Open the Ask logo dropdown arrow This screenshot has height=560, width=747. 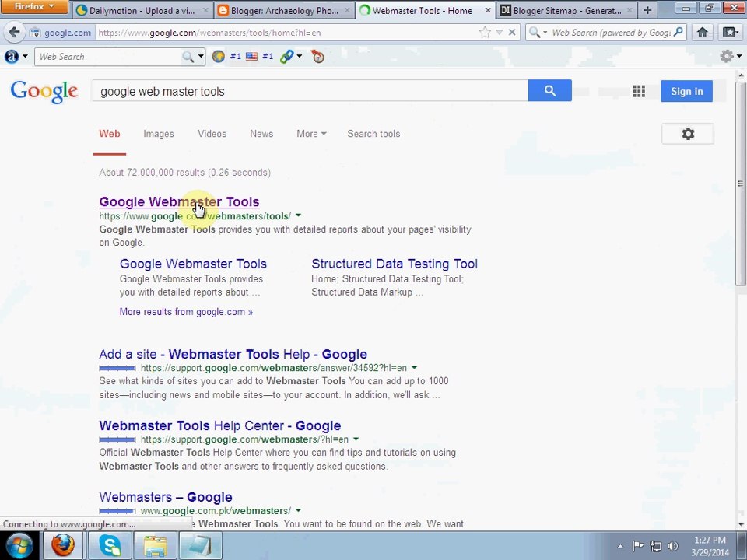(25, 57)
